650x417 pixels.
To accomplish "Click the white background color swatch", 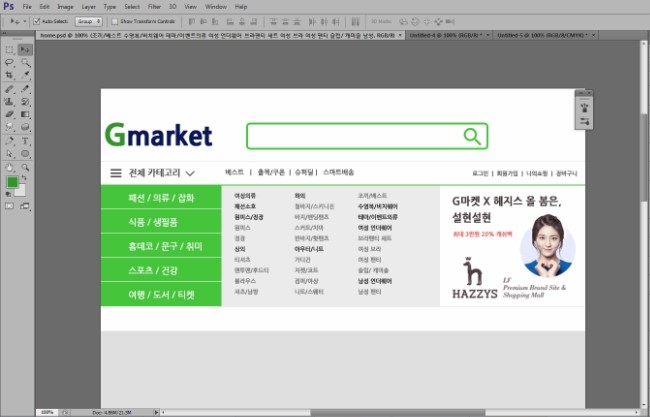I will (x=21, y=191).
